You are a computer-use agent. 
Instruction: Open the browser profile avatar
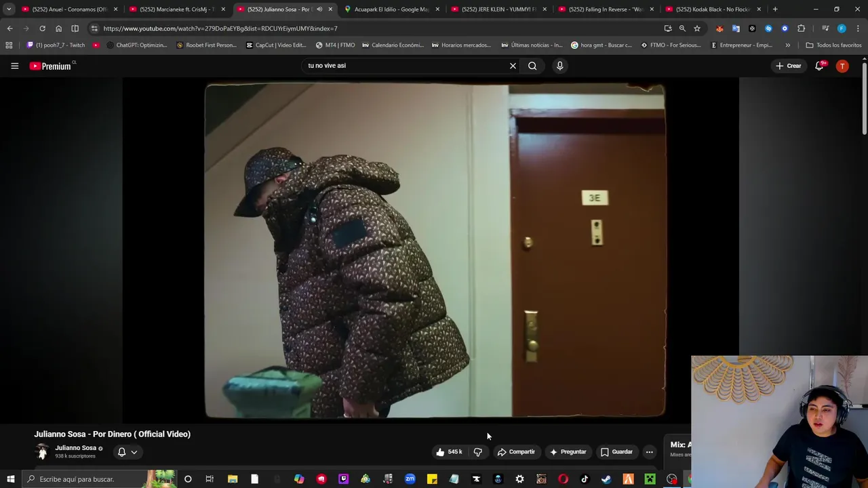842,28
